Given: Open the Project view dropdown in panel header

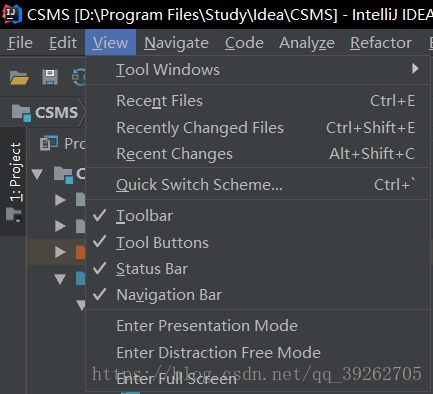Looking at the screenshot, I should (63, 144).
